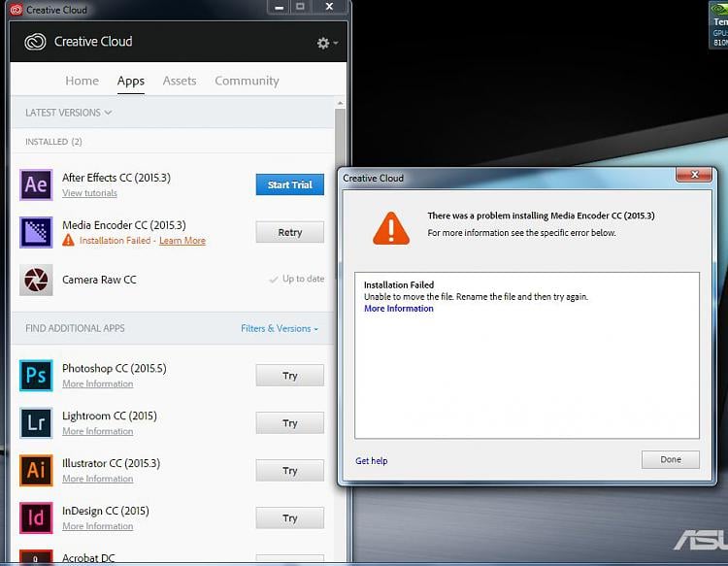Image resolution: width=728 pixels, height=566 pixels.
Task: Open More Information link in error dialog
Action: click(398, 309)
